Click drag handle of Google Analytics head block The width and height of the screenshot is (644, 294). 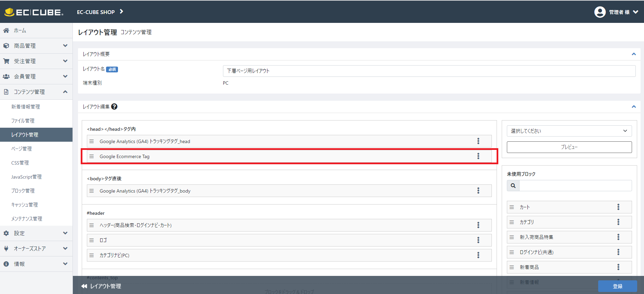coord(92,141)
